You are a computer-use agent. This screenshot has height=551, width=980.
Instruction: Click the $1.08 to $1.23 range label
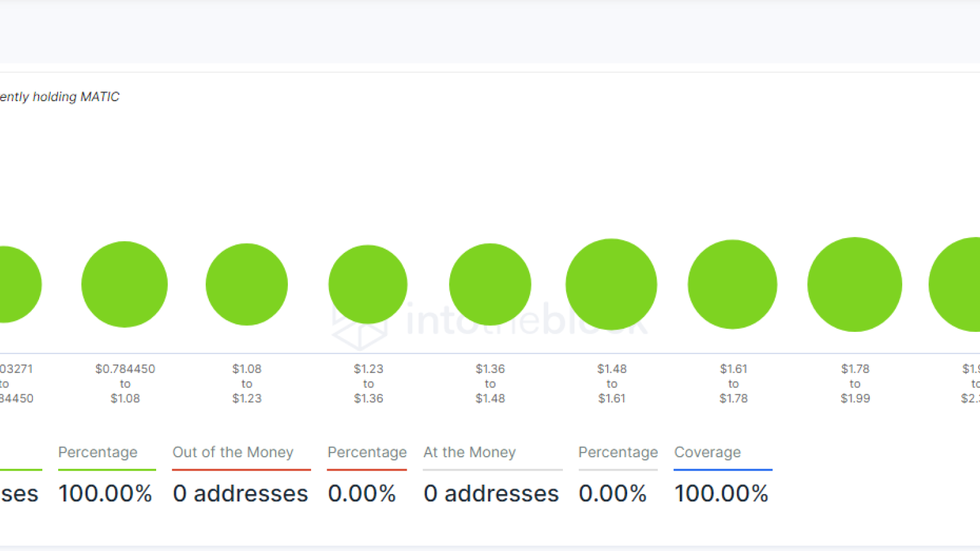247,383
